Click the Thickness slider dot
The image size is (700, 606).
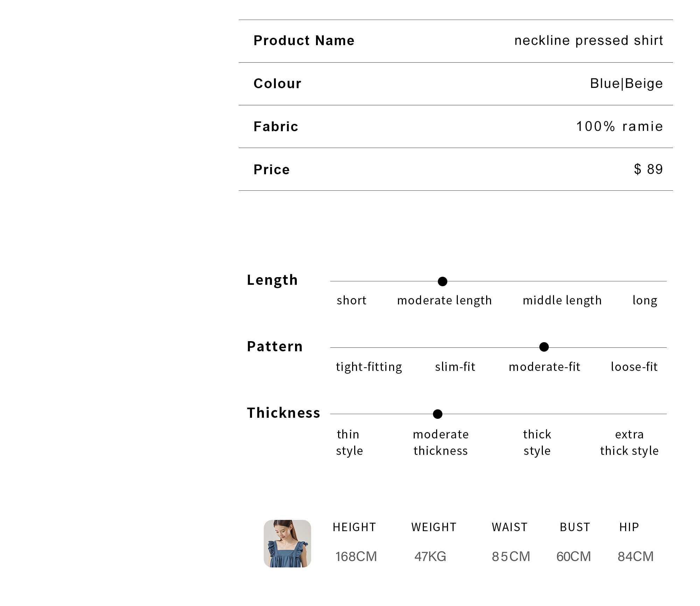437,414
